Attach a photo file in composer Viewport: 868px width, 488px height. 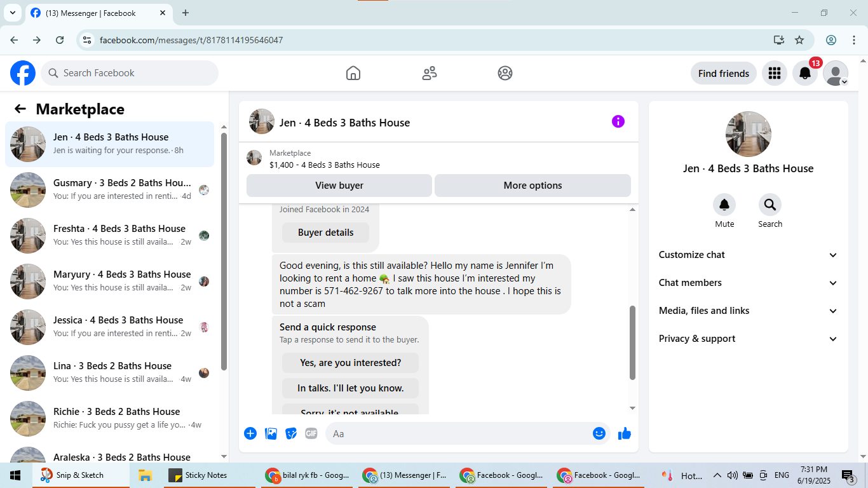(271, 433)
